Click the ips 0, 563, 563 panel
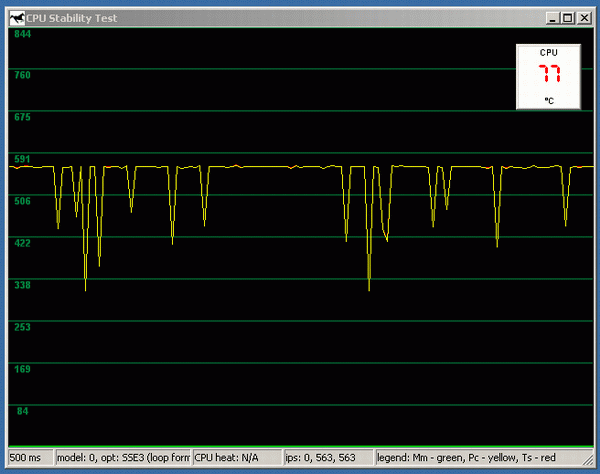This screenshot has height=474, width=600. pos(321,457)
